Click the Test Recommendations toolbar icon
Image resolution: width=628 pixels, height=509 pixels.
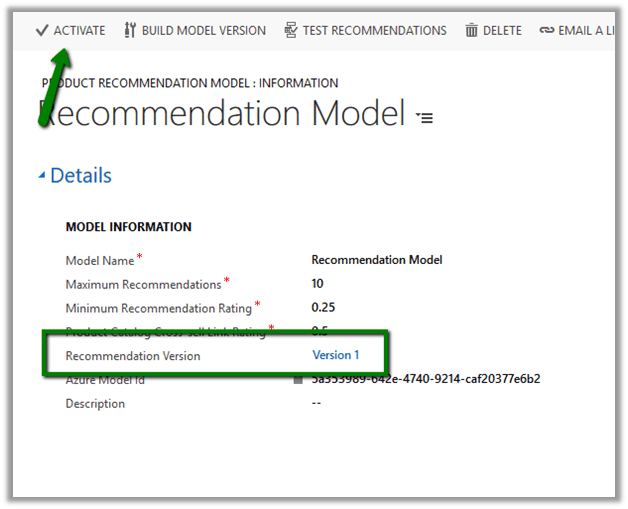coord(291,30)
